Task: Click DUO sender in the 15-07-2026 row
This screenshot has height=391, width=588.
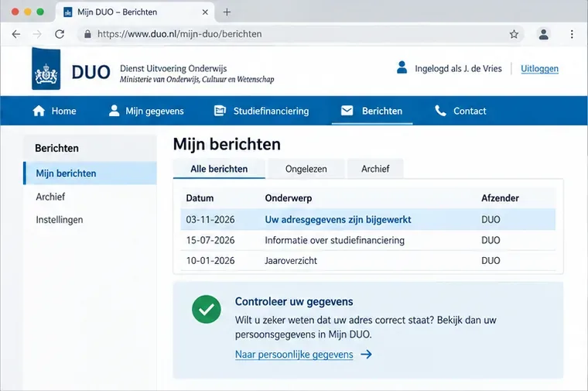Action: tap(491, 240)
